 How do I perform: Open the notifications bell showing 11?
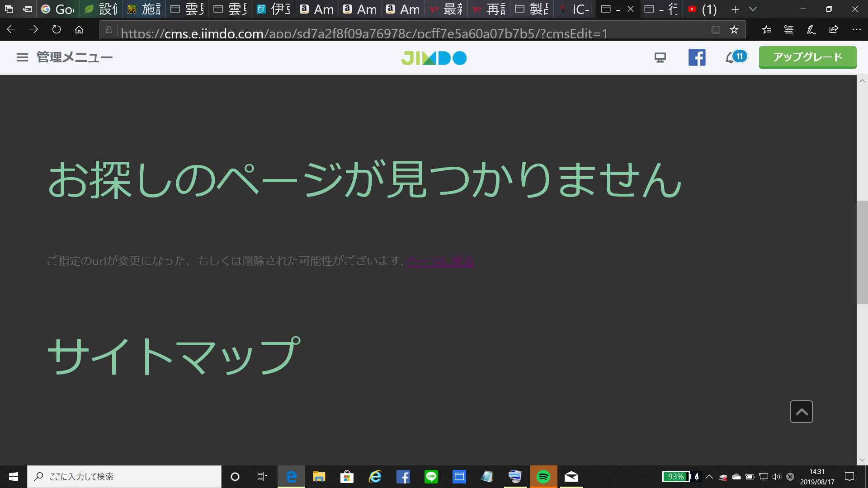pos(736,57)
